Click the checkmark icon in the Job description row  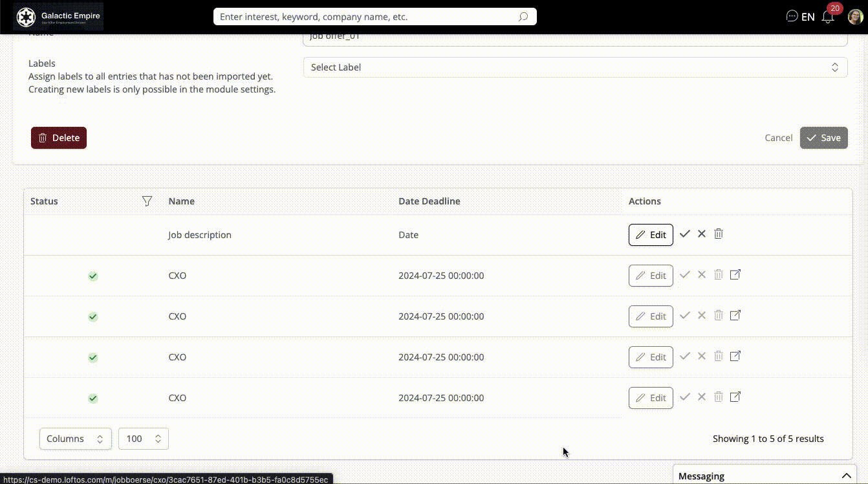coord(685,234)
